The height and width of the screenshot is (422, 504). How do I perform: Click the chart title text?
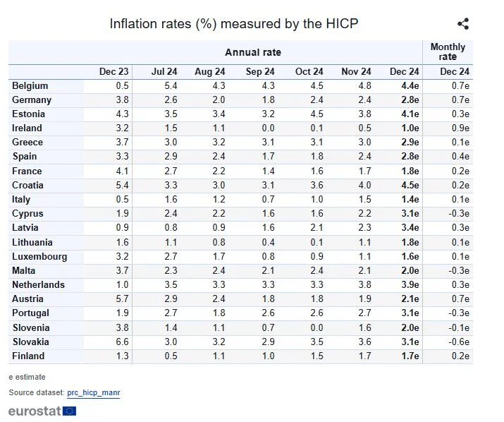tap(234, 23)
